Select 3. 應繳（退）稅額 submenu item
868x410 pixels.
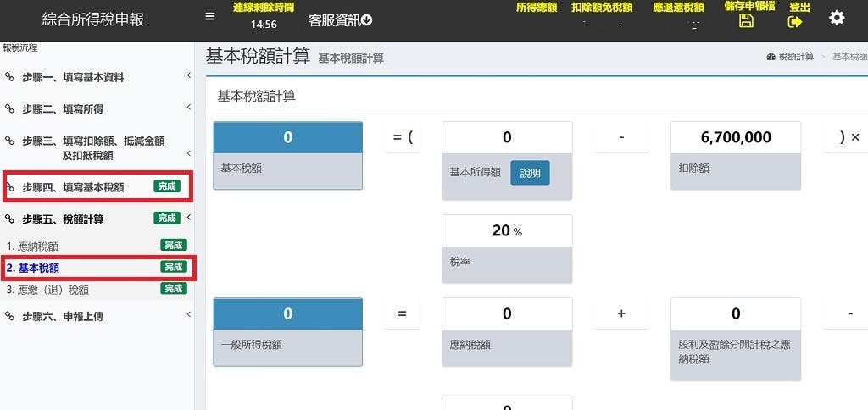point(97,290)
